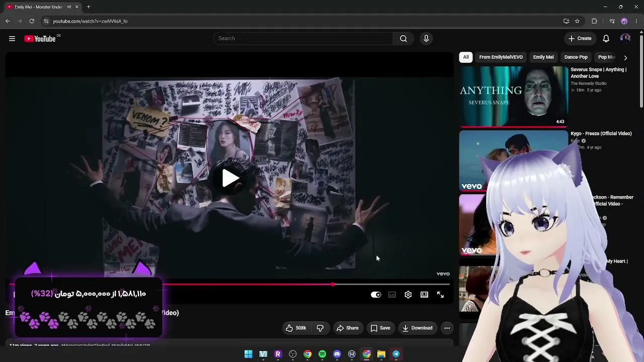Like the video with 508k likes
The width and height of the screenshot is (644, 362).
tap(296, 328)
